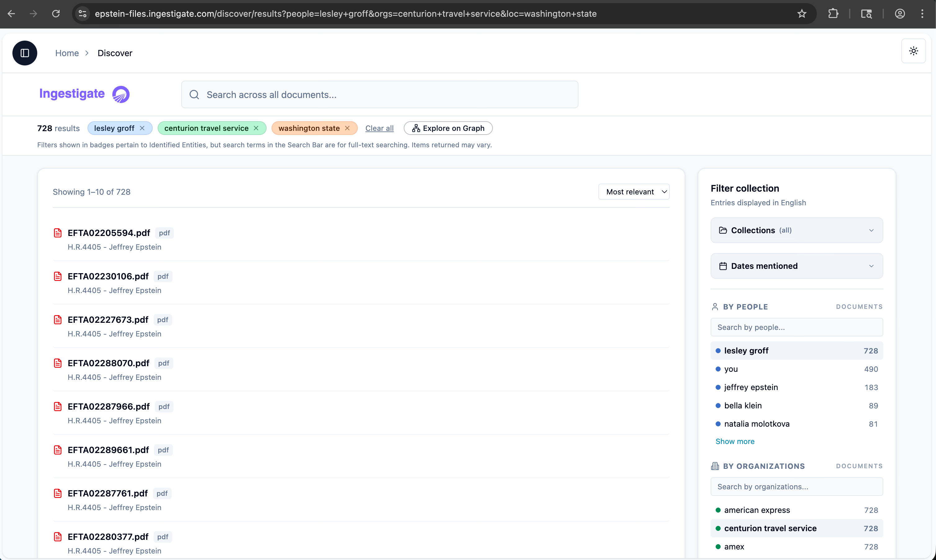Click the person icon next to BY PEOPLE
936x560 pixels.
point(715,306)
